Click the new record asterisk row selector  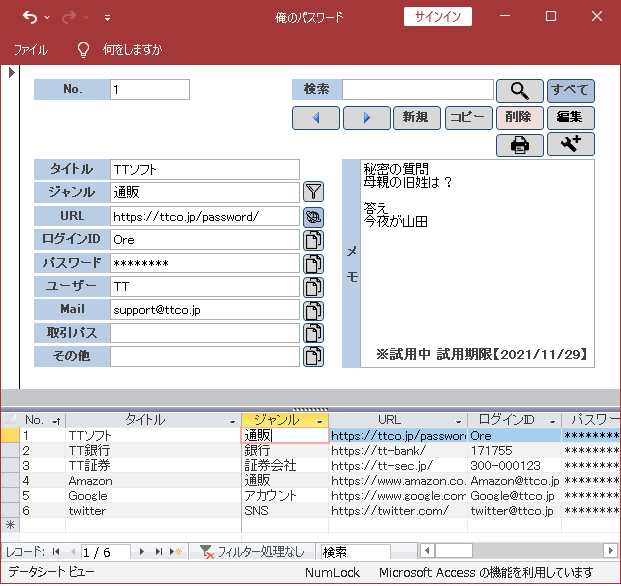pos(10,525)
